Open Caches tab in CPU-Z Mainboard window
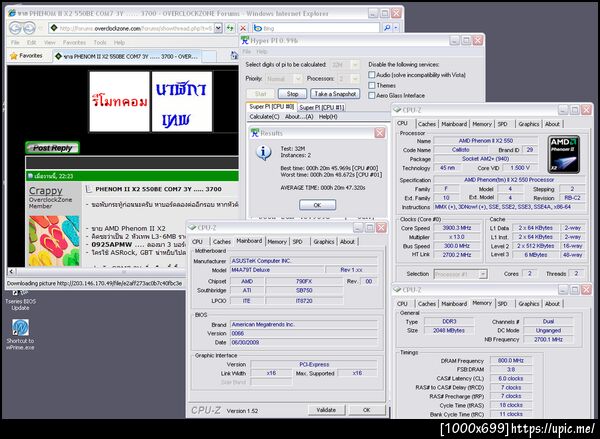 click(x=222, y=242)
